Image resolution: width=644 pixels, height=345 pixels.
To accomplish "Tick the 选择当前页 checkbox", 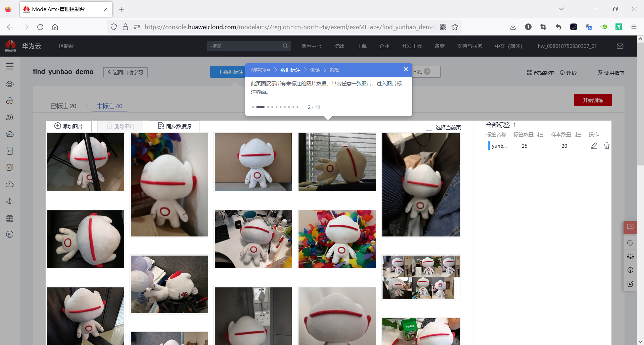I will click(x=429, y=127).
